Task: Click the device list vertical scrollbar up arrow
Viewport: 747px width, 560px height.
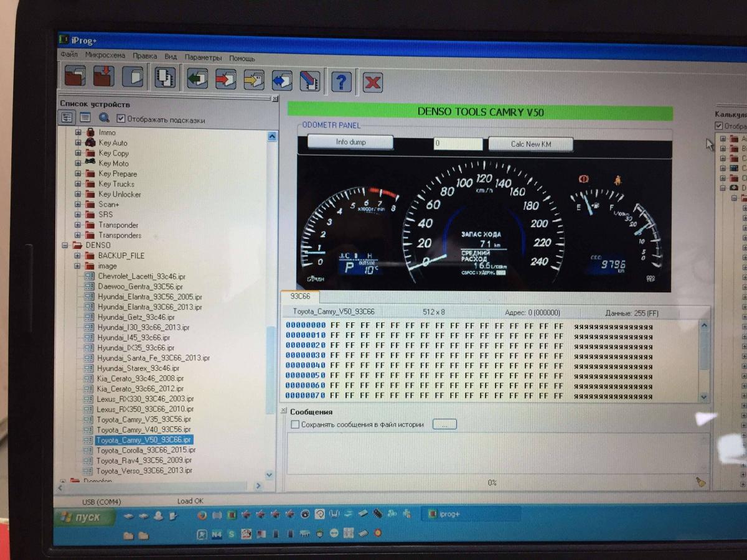Action: 272,136
